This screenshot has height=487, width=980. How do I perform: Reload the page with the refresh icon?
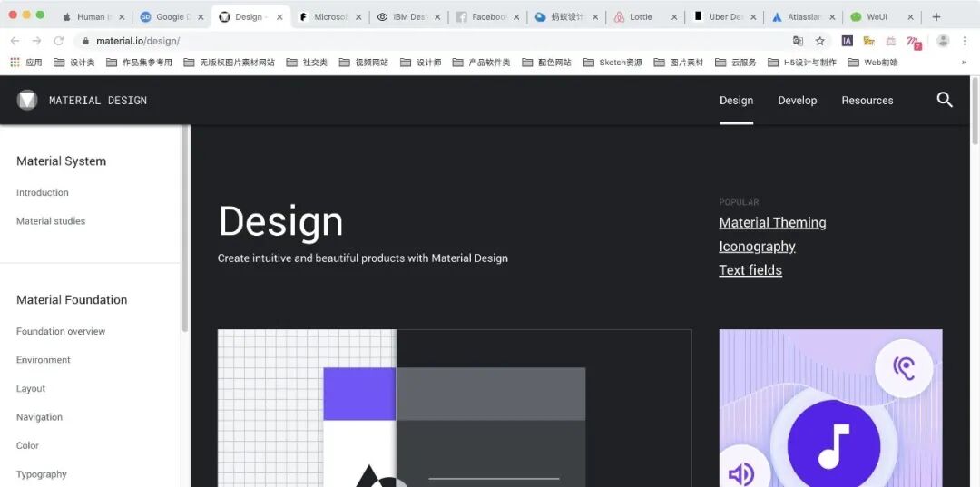pyautogui.click(x=59, y=41)
